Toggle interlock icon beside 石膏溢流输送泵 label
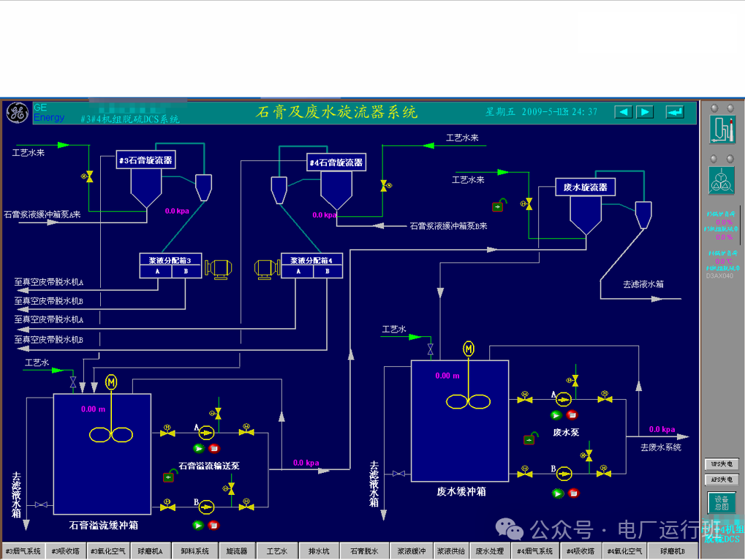This screenshot has width=745, height=560. point(170,476)
